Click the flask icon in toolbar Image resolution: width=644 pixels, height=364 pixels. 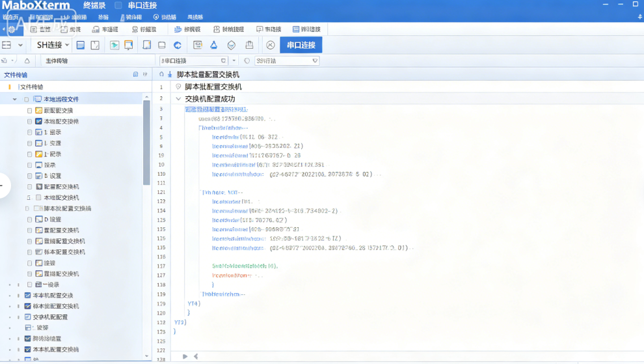tap(213, 45)
